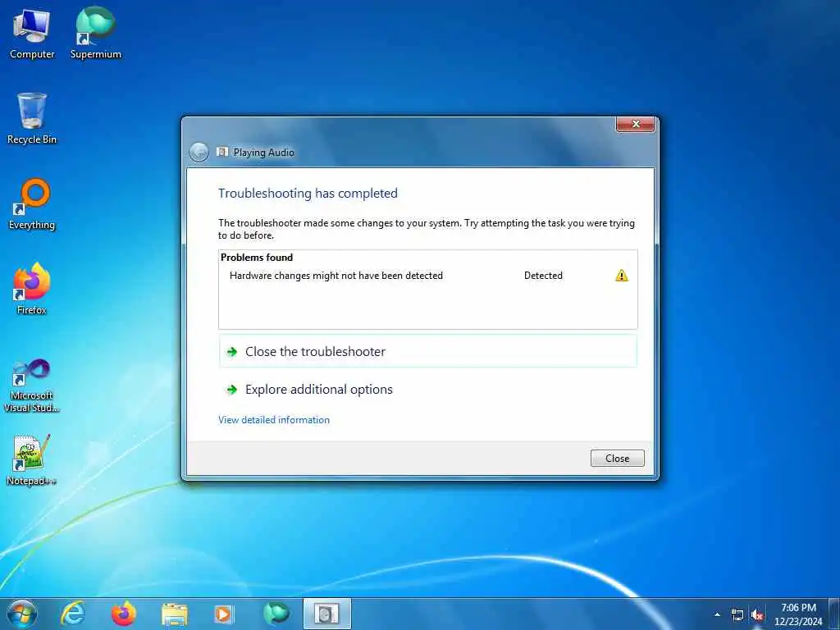Select the Firefox desktop shortcut

pyautogui.click(x=32, y=289)
